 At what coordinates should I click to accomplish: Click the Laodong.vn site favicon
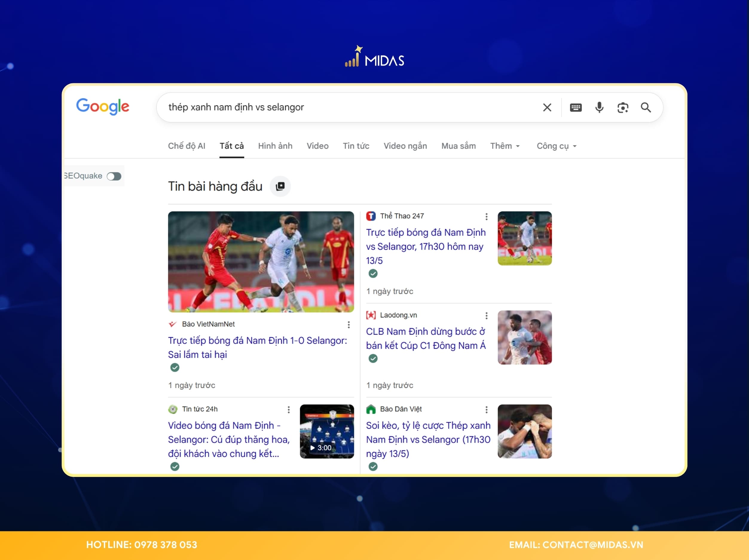371,315
